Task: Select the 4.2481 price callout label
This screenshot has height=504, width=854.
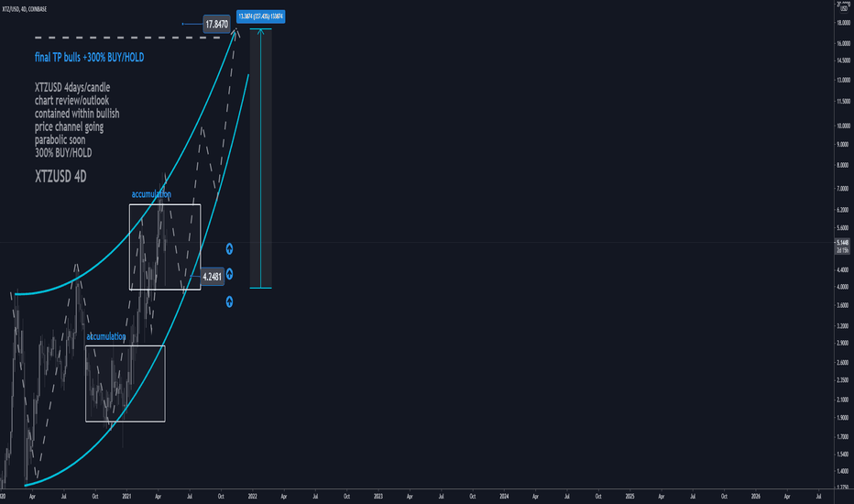Action: point(212,277)
